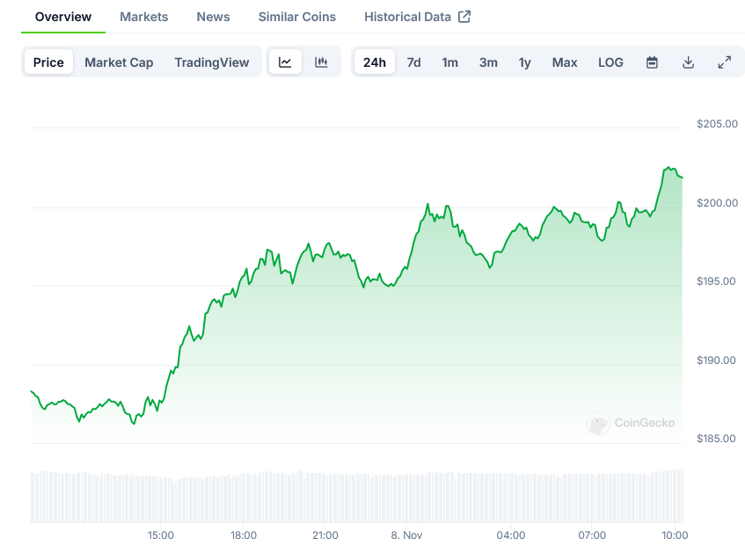Show Max time range
The width and height of the screenshot is (745, 560).
565,62
